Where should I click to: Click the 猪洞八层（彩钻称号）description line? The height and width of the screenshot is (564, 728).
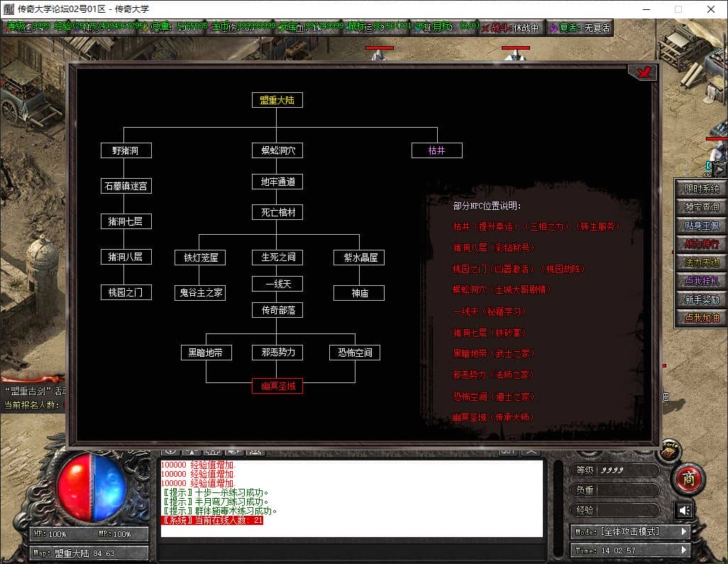[493, 248]
